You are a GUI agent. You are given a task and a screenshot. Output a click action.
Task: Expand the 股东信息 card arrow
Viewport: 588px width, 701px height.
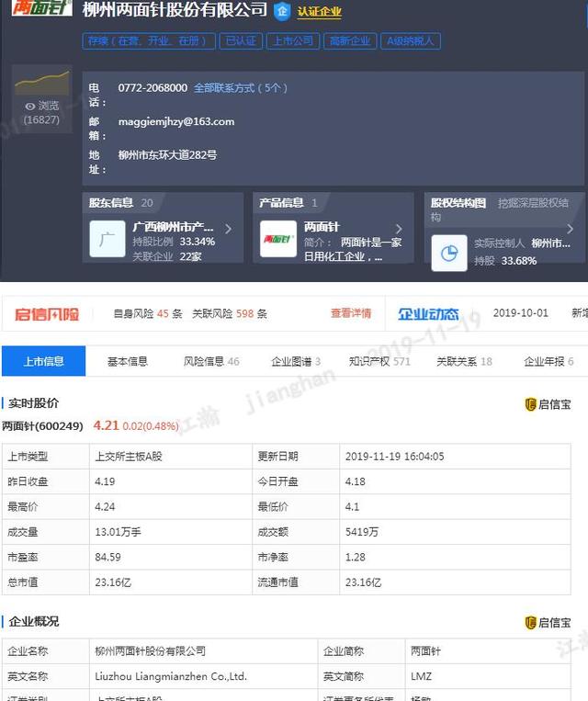click(228, 229)
